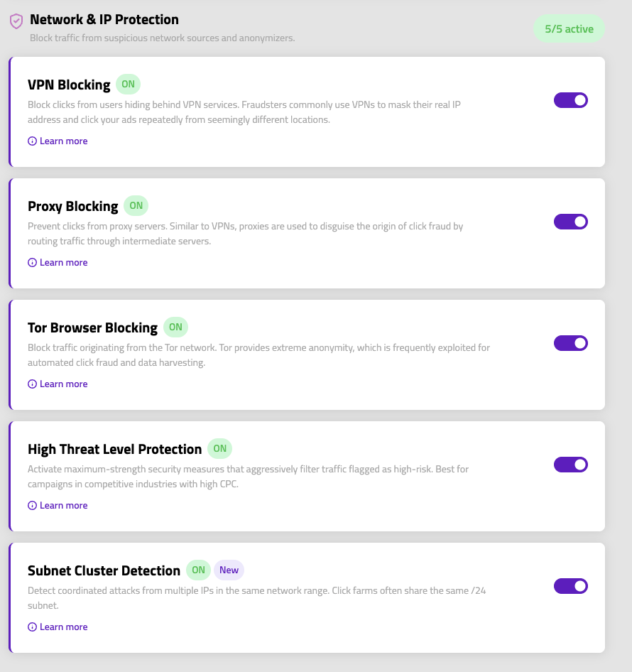Open Learn more for High Threat Level Protection
Image resolution: width=632 pixels, height=672 pixels.
tap(64, 505)
